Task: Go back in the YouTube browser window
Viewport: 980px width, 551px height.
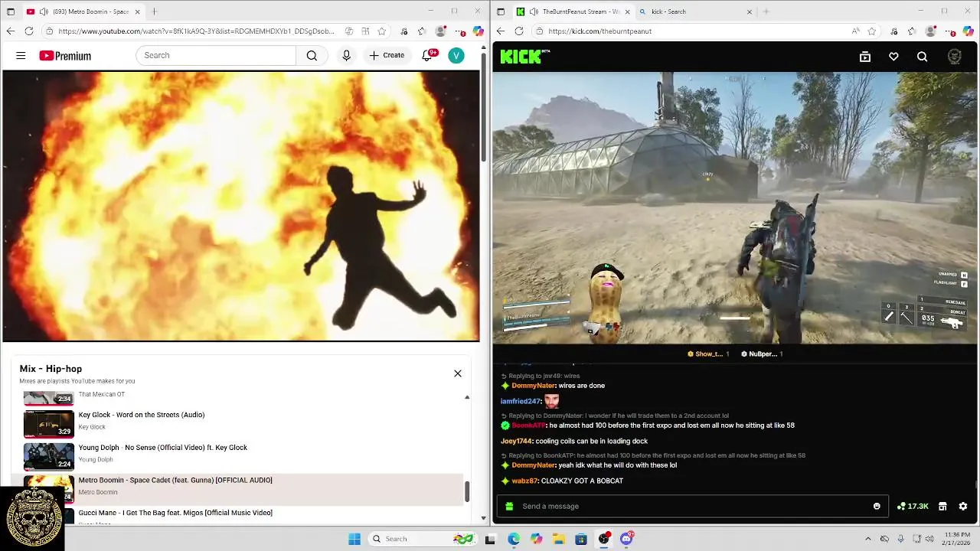Action: [10, 31]
